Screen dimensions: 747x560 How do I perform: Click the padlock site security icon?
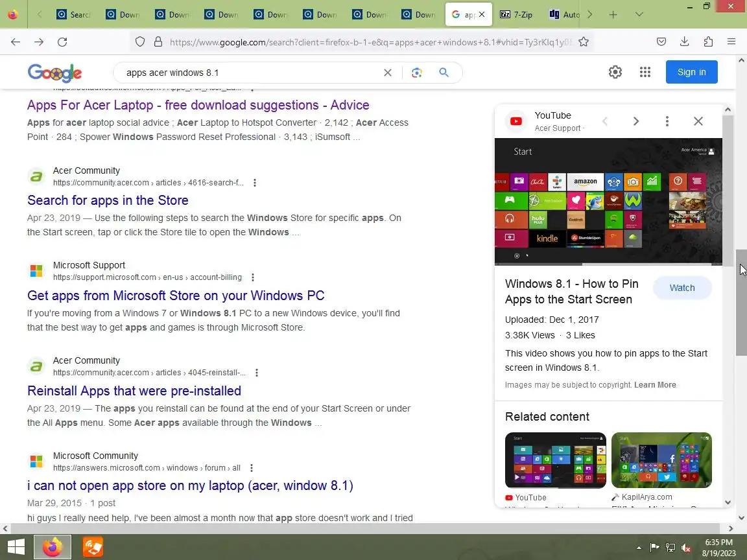158,42
